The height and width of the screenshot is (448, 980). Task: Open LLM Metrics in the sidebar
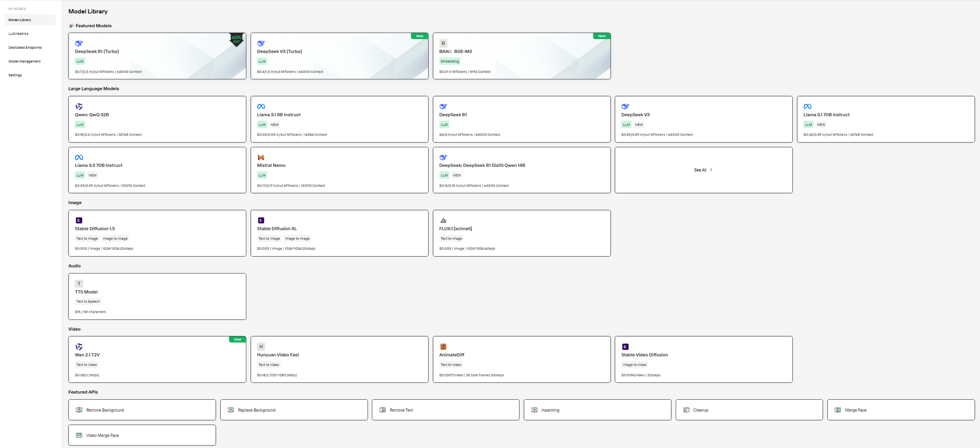click(19, 34)
